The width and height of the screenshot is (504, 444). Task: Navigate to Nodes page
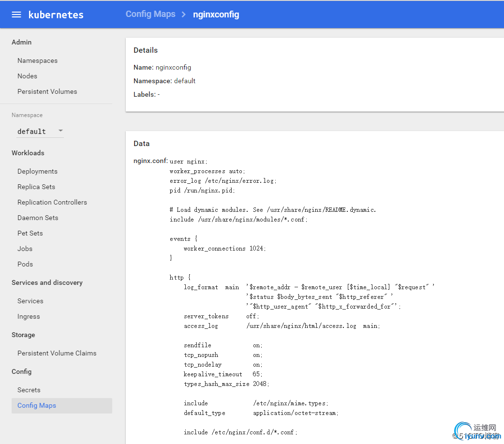(x=27, y=76)
